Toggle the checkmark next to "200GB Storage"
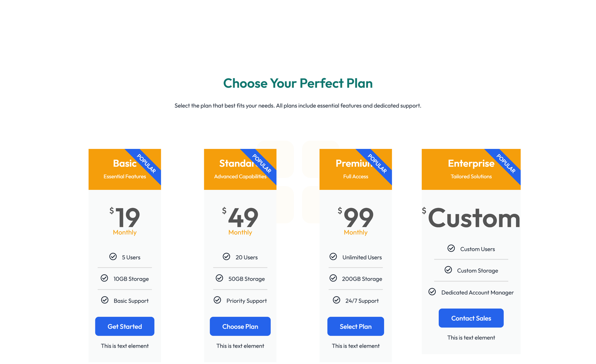The image size is (596, 364). pos(333,278)
